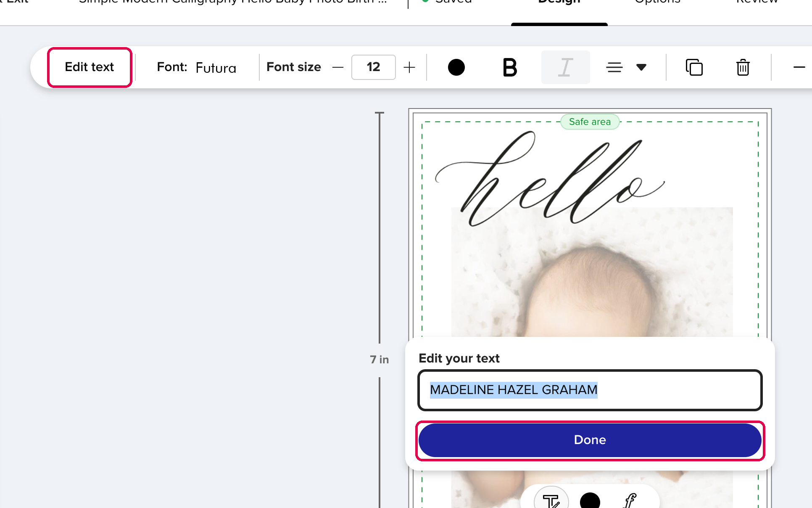Click the text alignment lines icon

tap(614, 67)
